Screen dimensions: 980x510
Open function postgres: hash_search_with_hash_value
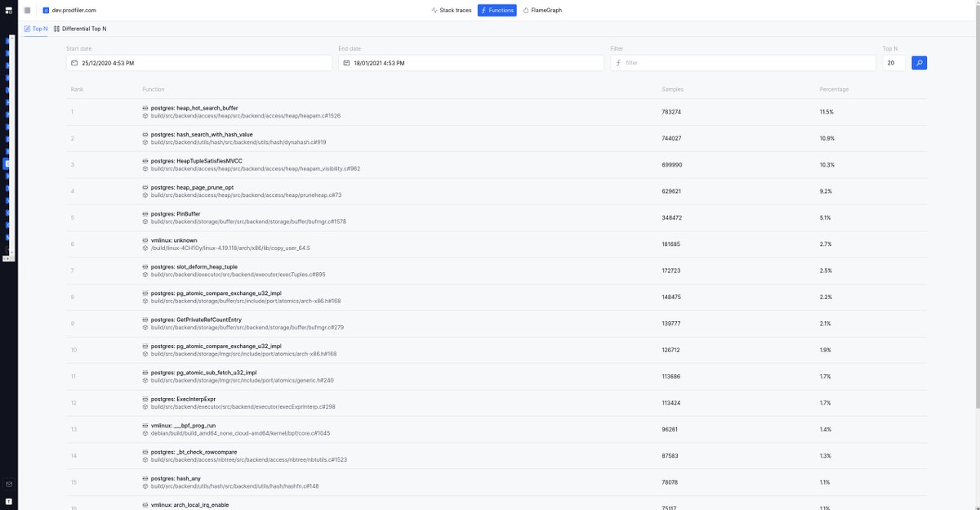pyautogui.click(x=202, y=134)
